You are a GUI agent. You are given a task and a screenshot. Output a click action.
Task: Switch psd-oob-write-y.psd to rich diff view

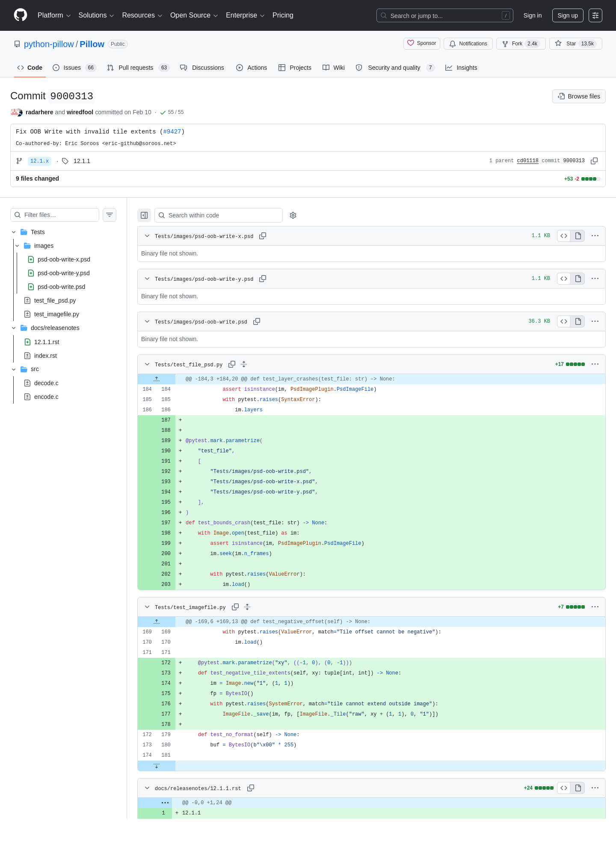[x=578, y=279]
